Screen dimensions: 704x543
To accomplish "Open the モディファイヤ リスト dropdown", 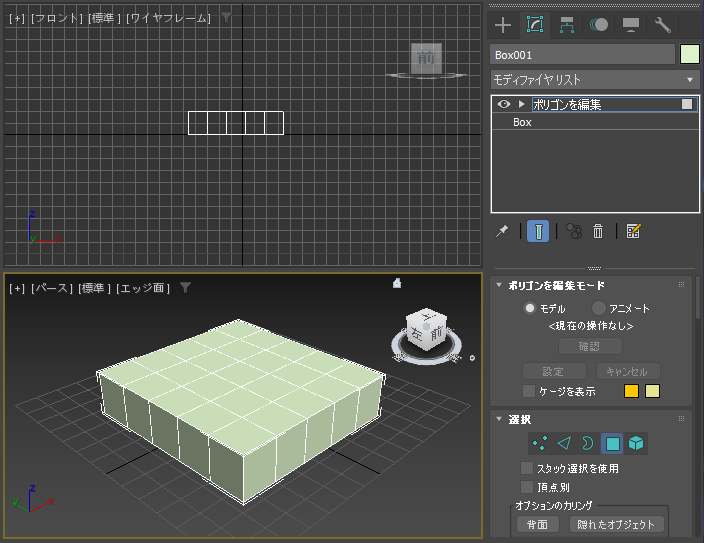I will 595,80.
